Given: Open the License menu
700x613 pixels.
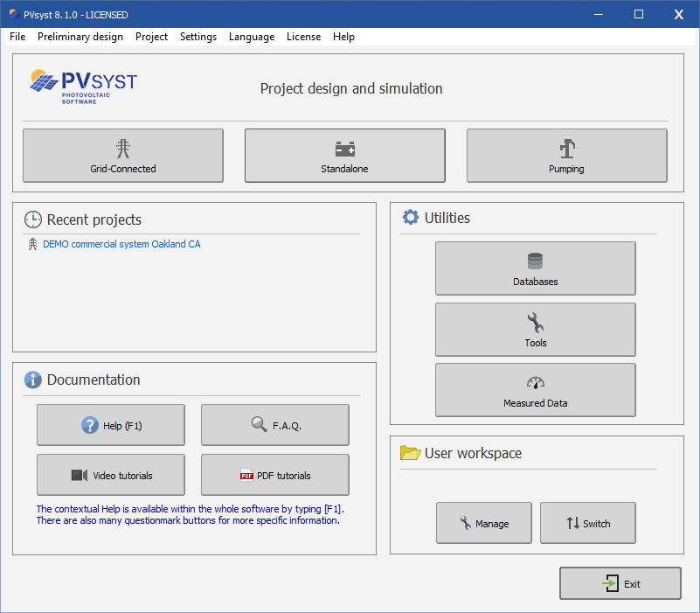Looking at the screenshot, I should pos(303,37).
